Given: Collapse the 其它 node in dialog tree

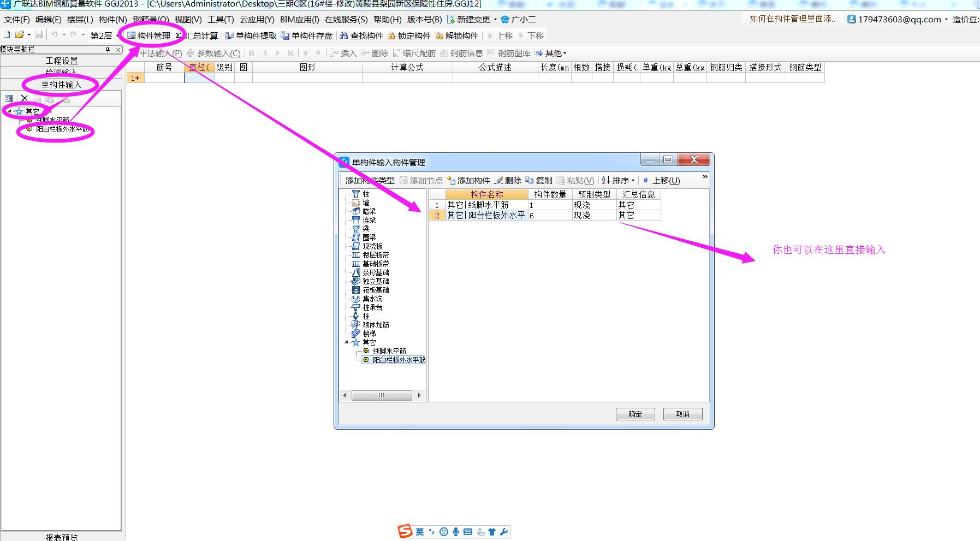Looking at the screenshot, I should pos(346,342).
